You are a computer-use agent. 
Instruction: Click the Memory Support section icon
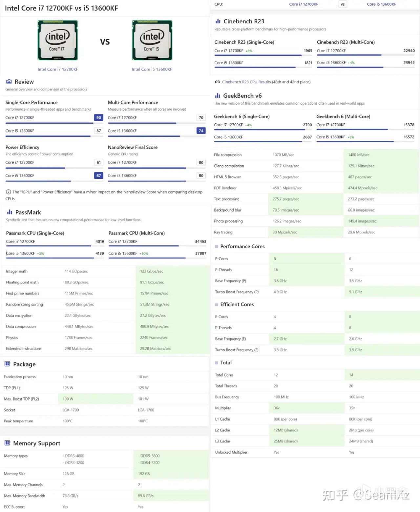tap(7, 443)
